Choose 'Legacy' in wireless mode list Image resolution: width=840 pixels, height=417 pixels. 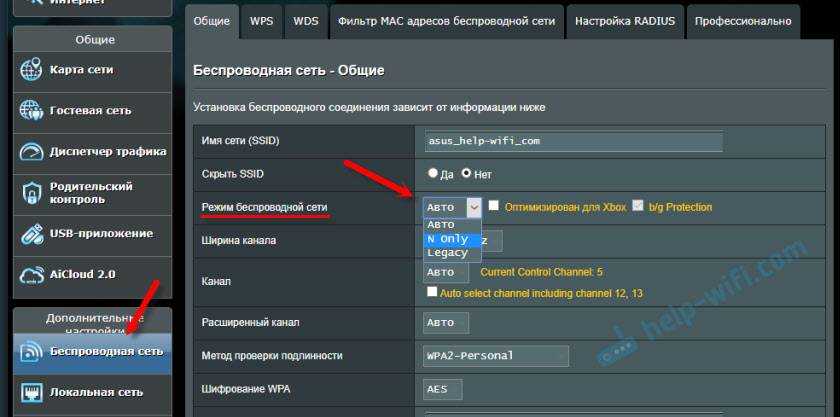(x=447, y=254)
